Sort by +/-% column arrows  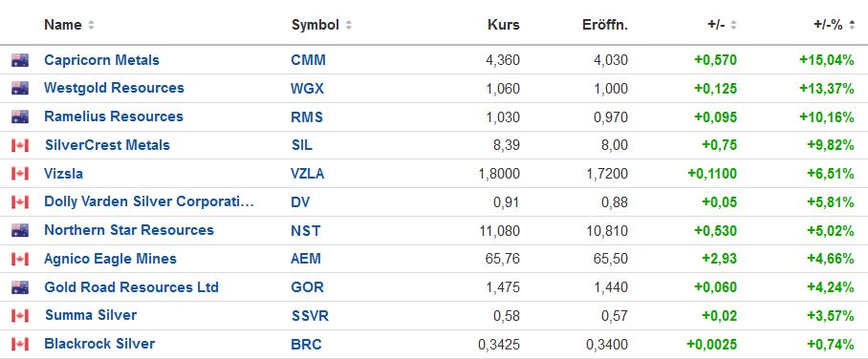coord(852,25)
